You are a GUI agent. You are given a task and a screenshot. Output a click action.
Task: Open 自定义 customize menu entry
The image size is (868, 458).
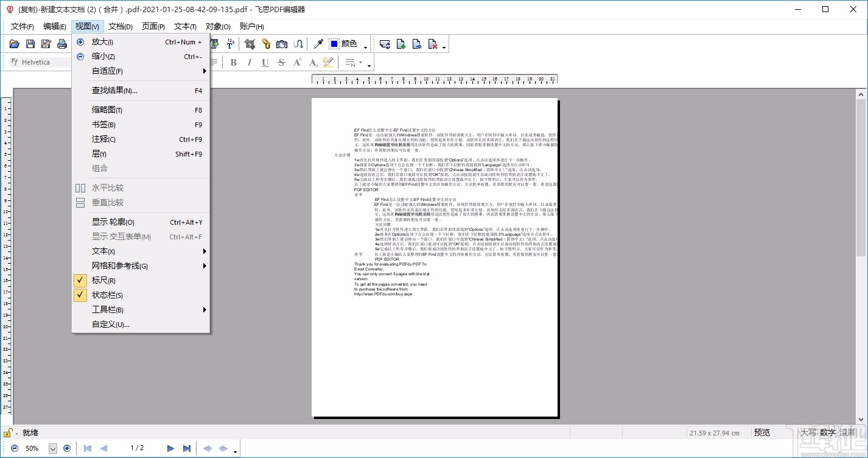[x=141, y=325]
